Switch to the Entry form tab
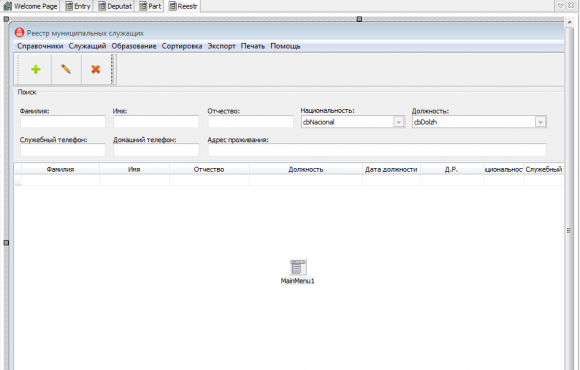 coord(78,6)
